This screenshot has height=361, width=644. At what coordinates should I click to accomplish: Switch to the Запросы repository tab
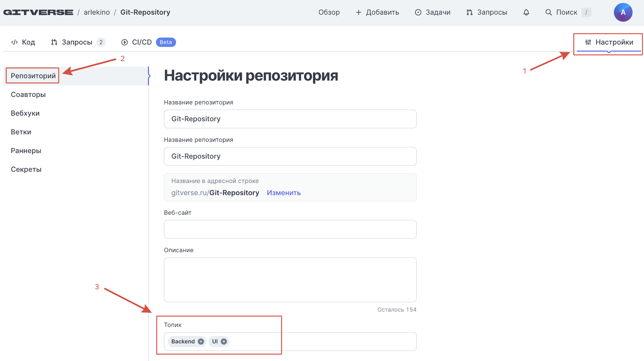[x=78, y=42]
